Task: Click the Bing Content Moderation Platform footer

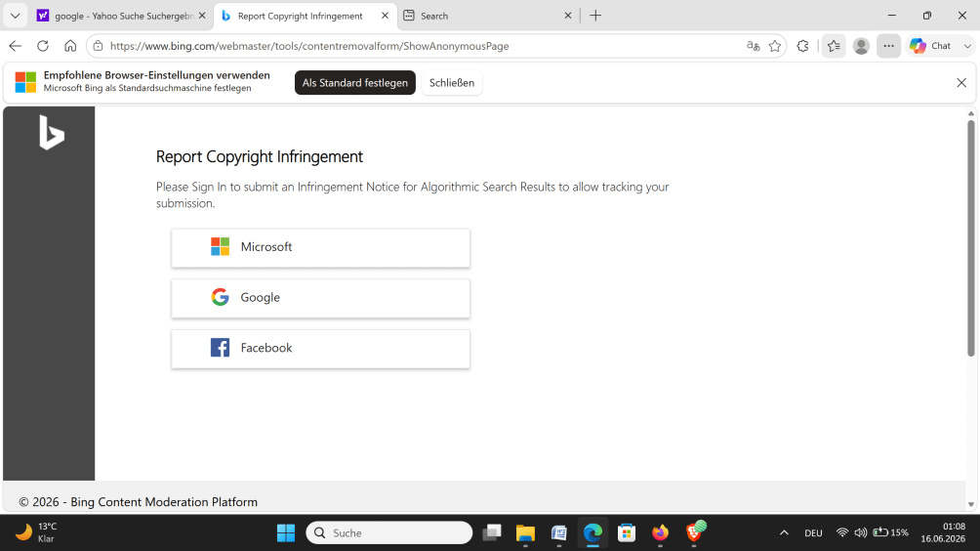Action: 139,502
